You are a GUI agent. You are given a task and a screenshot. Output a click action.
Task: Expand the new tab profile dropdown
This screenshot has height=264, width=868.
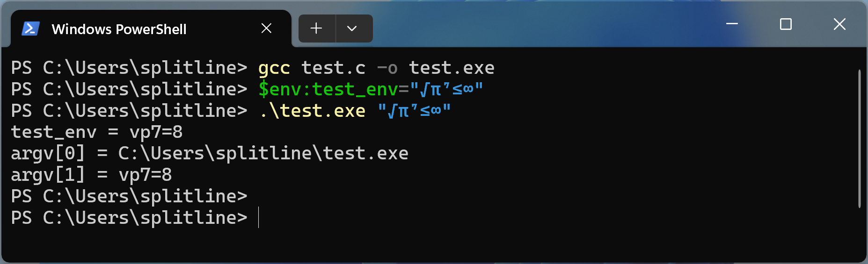pyautogui.click(x=352, y=29)
